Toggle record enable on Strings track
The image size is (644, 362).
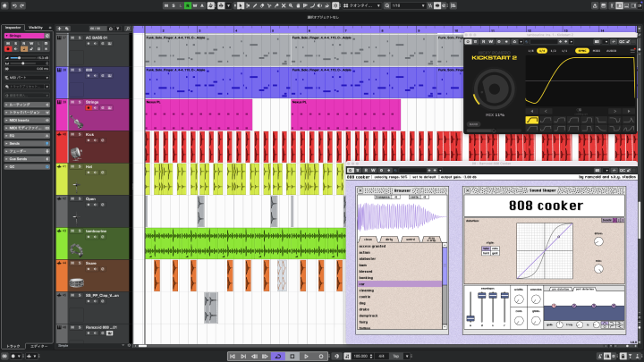89,108
